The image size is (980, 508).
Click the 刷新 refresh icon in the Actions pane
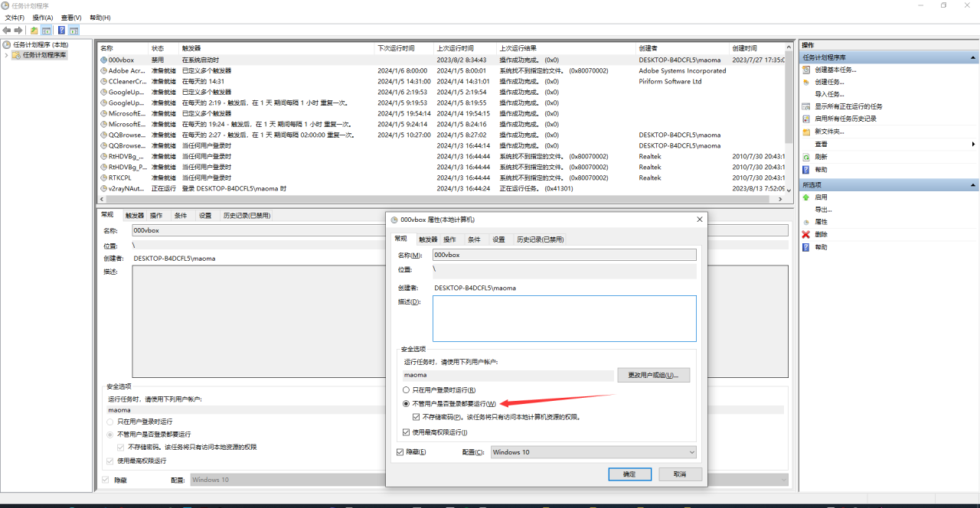click(x=806, y=157)
